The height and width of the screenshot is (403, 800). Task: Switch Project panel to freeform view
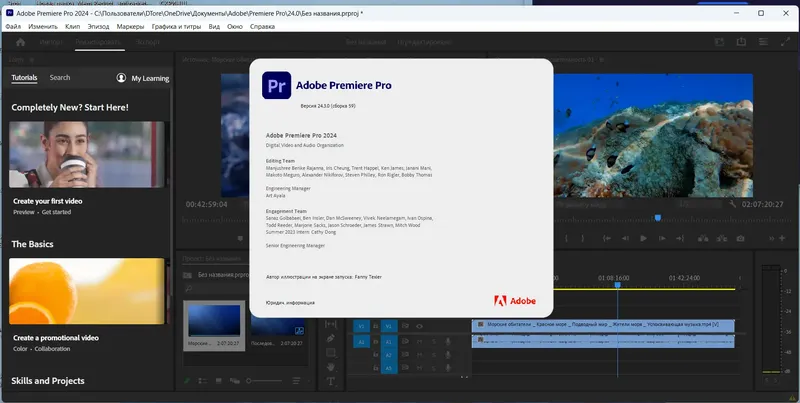[235, 381]
